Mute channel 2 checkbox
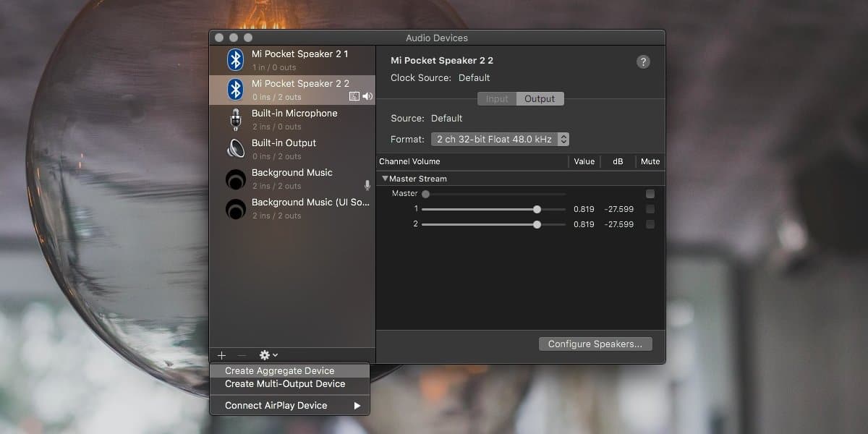 (x=650, y=224)
